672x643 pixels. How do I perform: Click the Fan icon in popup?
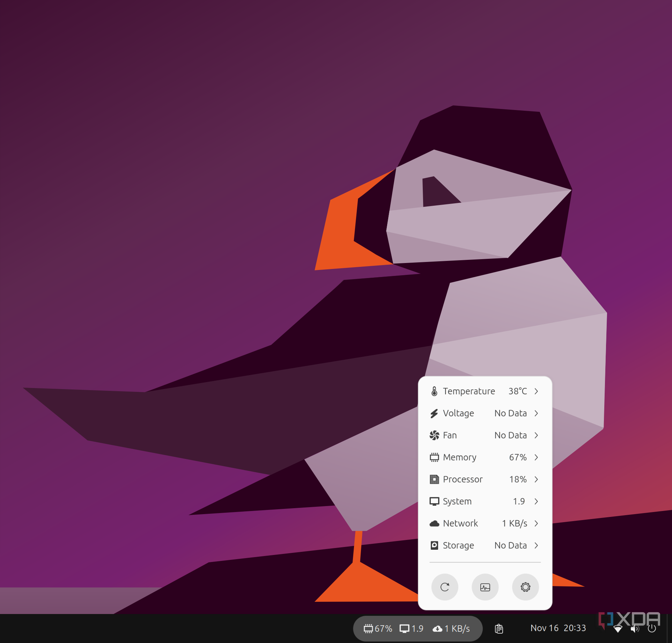(x=434, y=435)
